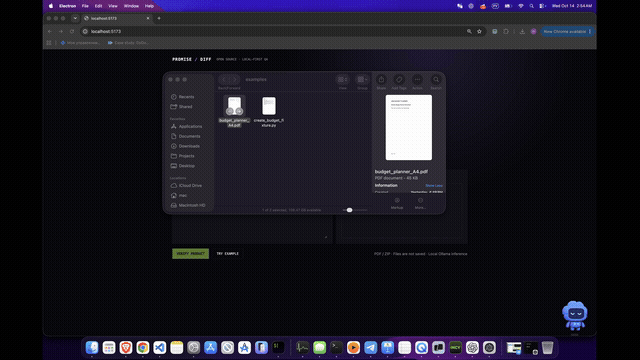The image size is (640, 360).
Task: Click the Share toolbar icon
Action: 381,80
